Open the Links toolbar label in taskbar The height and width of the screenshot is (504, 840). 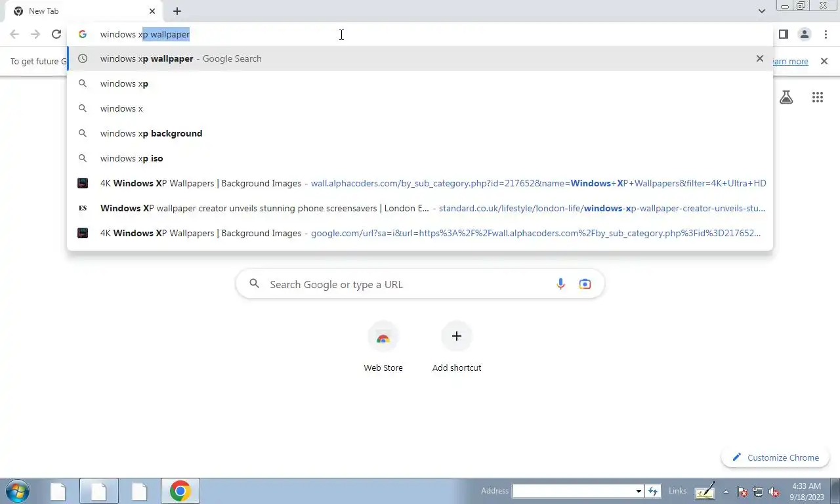click(x=677, y=491)
